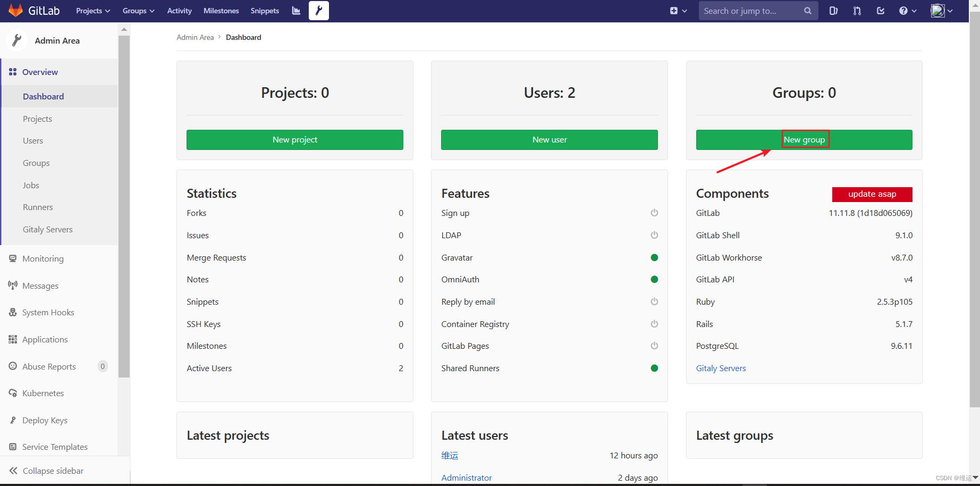Open Groups in the sidebar Overview list

[36, 163]
